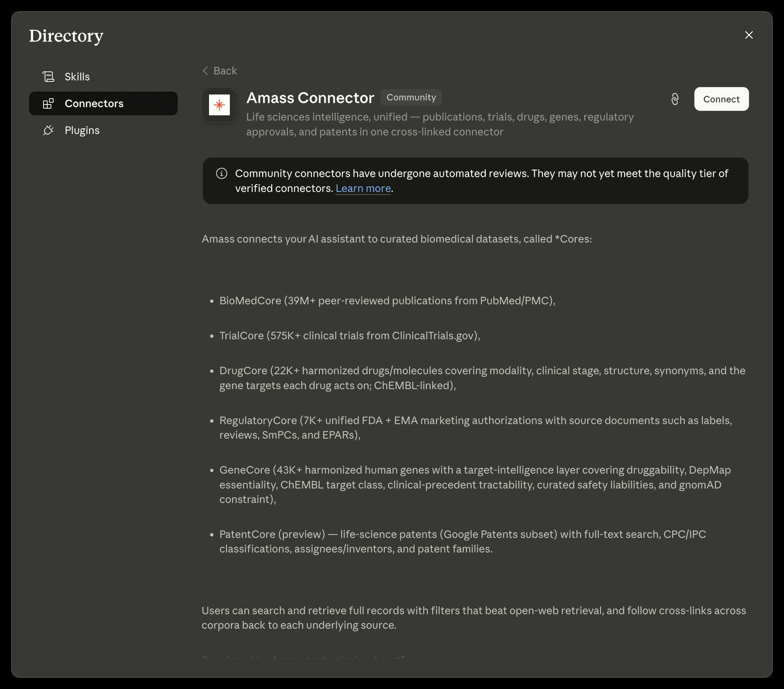Click the Back chevron arrow
The height and width of the screenshot is (689, 784).
point(206,71)
